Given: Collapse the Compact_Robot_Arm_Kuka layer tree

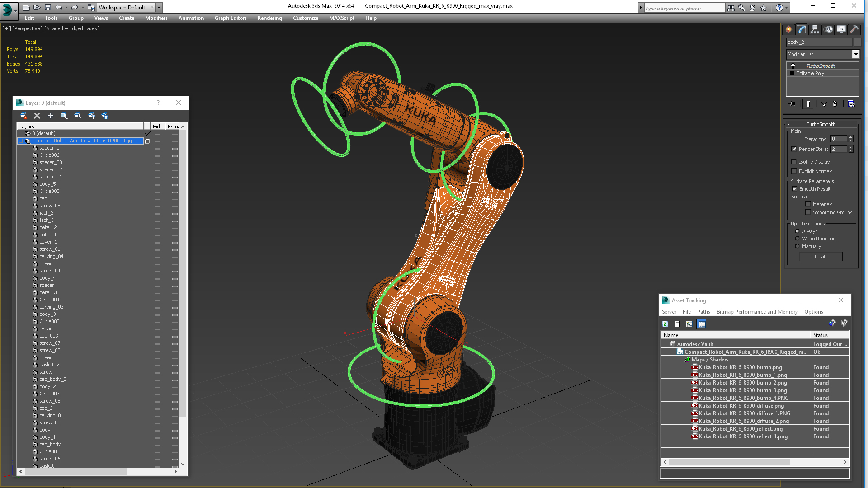Looking at the screenshot, I should tap(21, 141).
